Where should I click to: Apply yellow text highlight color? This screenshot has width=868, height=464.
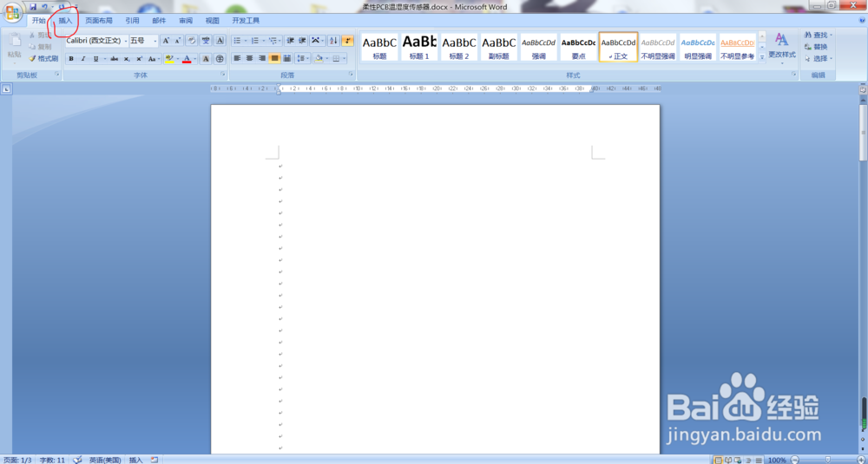(x=169, y=59)
